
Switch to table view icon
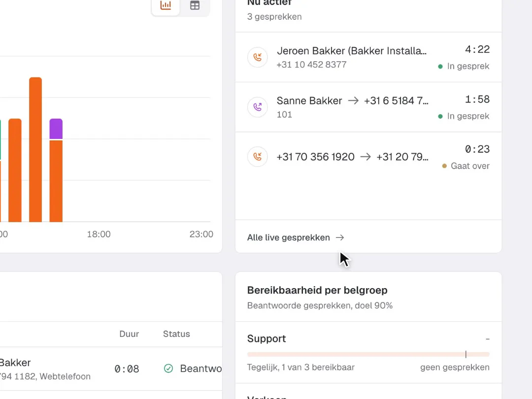(x=195, y=5)
